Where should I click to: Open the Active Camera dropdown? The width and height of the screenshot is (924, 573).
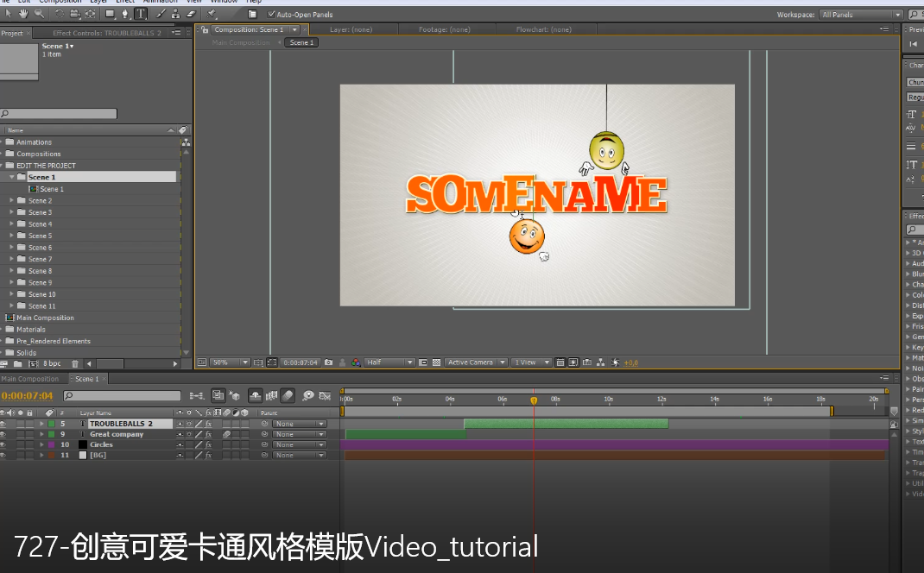pyautogui.click(x=476, y=362)
